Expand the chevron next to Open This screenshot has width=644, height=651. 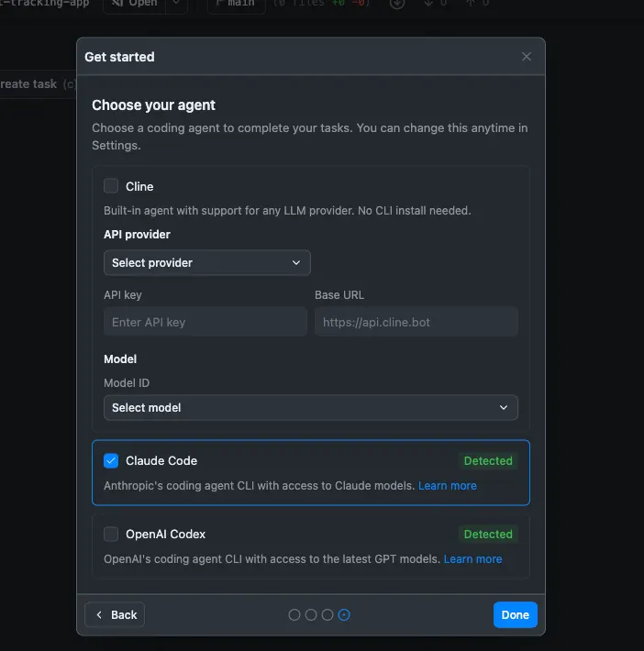point(176,4)
